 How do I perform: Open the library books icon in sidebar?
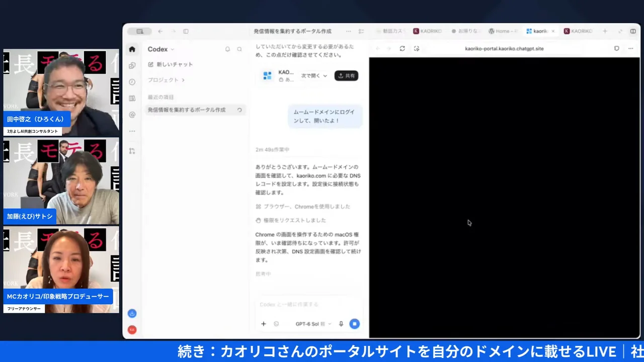click(x=132, y=99)
